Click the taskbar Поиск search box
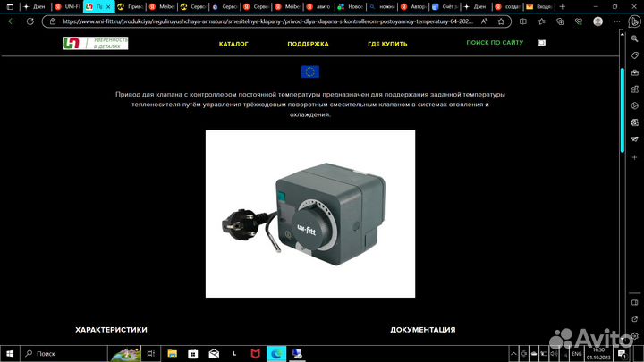The width and height of the screenshot is (644, 362). [64, 353]
